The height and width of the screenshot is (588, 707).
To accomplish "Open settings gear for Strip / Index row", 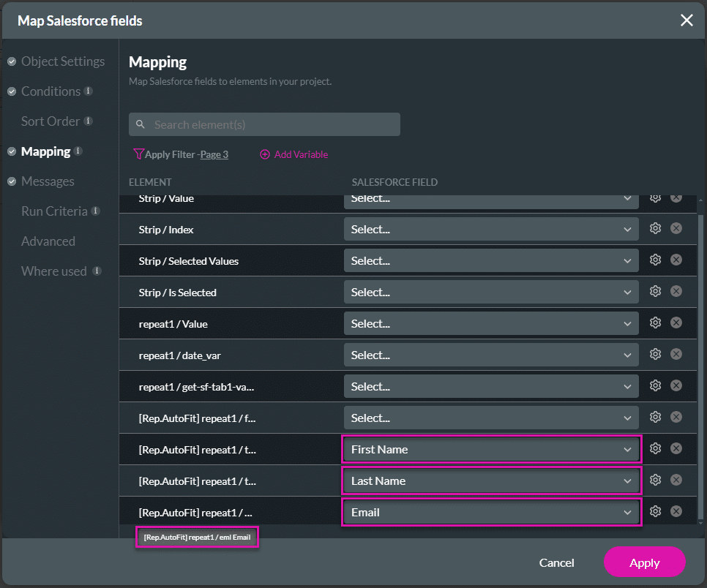I will 655,229.
